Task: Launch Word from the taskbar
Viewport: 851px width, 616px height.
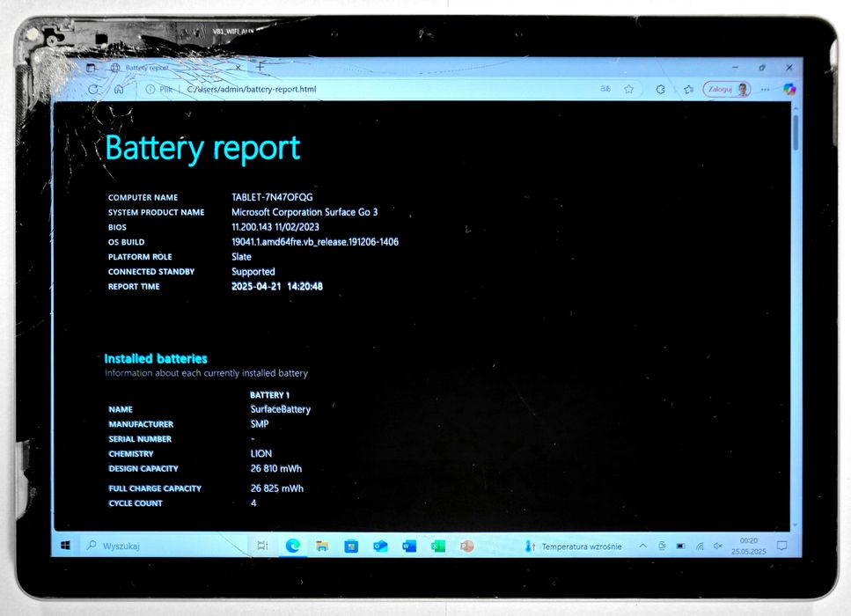Action: (x=409, y=546)
